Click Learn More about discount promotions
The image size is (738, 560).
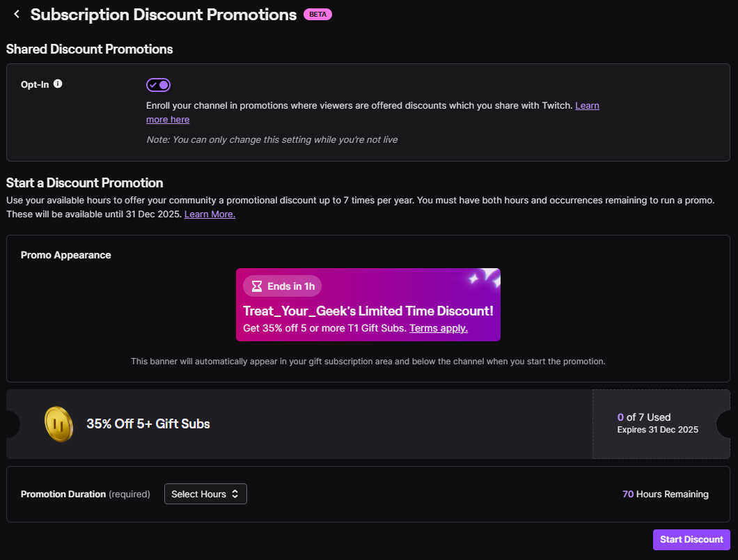coord(209,214)
